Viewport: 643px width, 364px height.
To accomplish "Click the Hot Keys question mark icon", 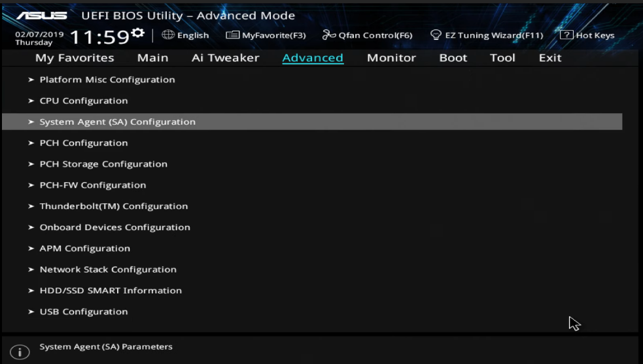I will tap(566, 35).
